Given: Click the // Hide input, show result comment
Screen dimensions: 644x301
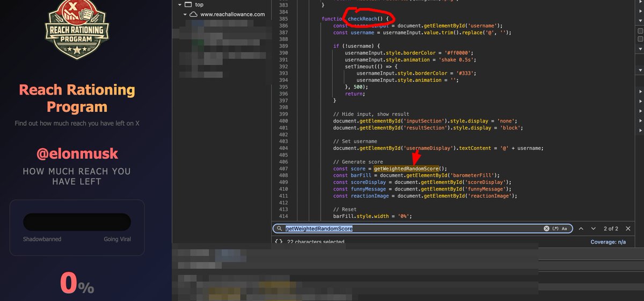Looking at the screenshot, I should coord(371,114).
